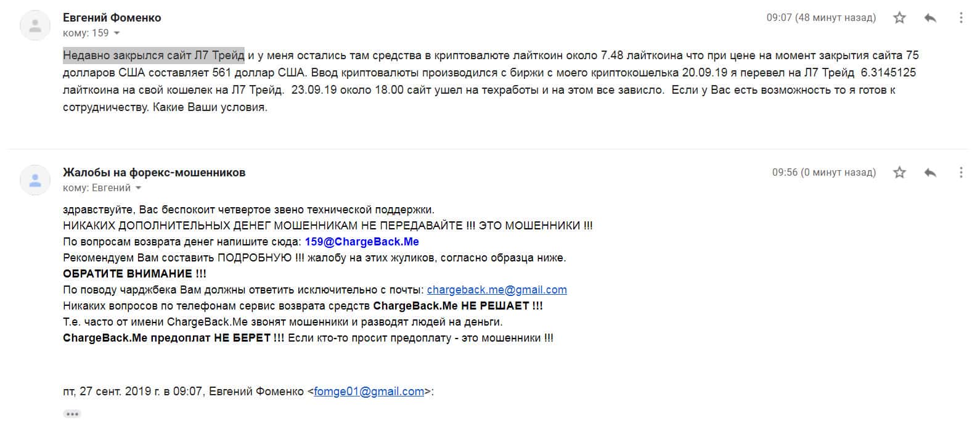Open the 159@ChargeBack.Me email link
The image size is (980, 423).
362,242
